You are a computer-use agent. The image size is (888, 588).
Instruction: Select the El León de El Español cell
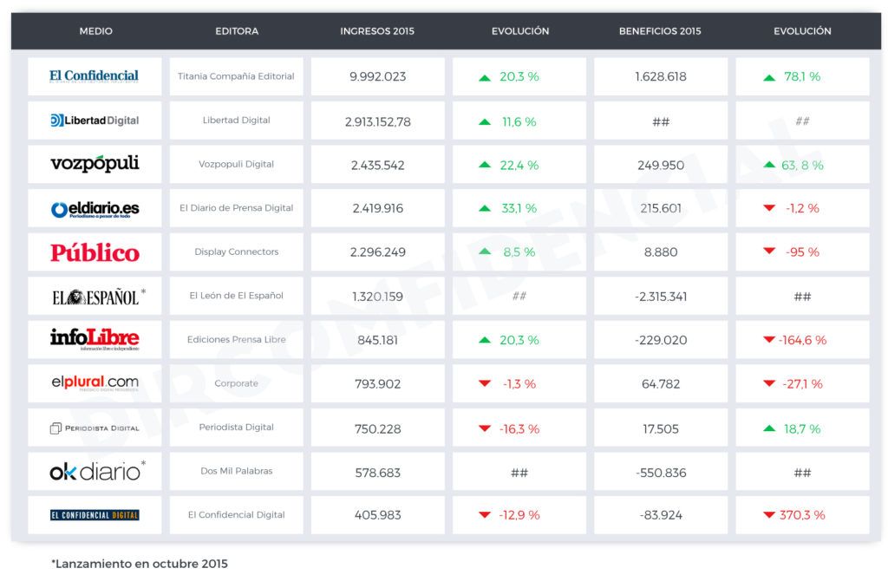coord(236,296)
